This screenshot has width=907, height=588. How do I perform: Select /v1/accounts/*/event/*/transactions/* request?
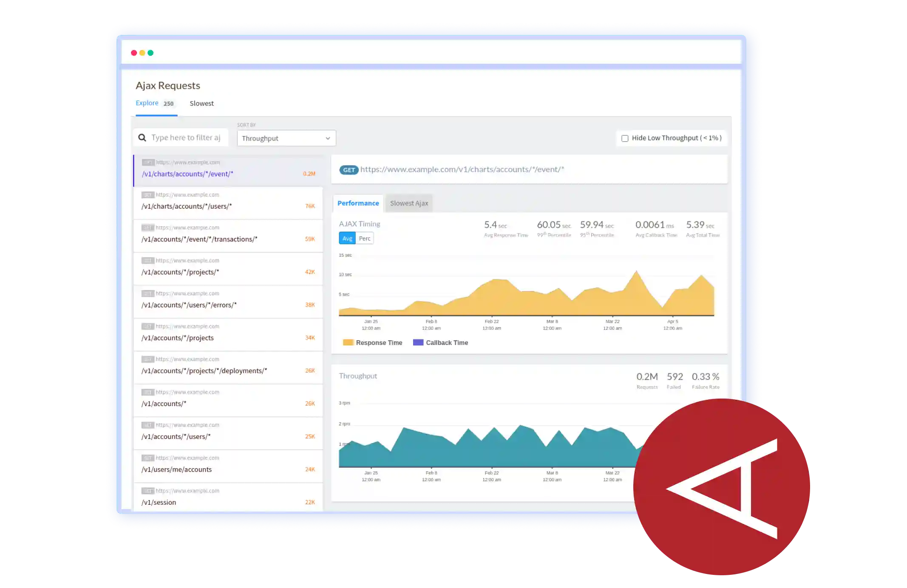click(x=228, y=236)
